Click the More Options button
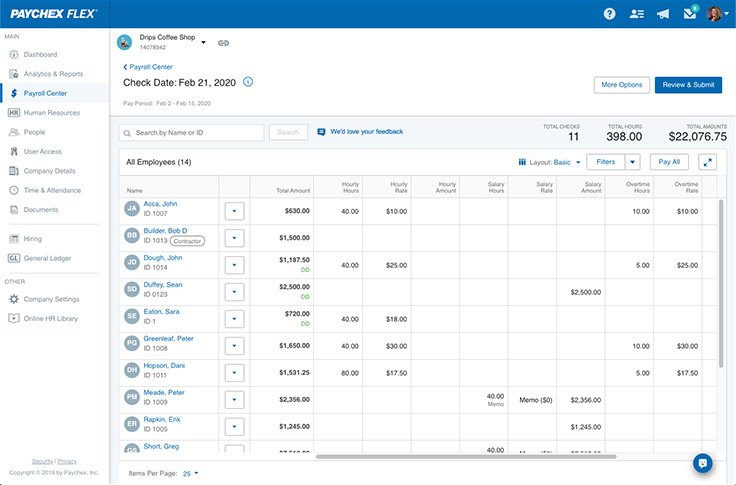This screenshot has height=485, width=736. point(621,85)
